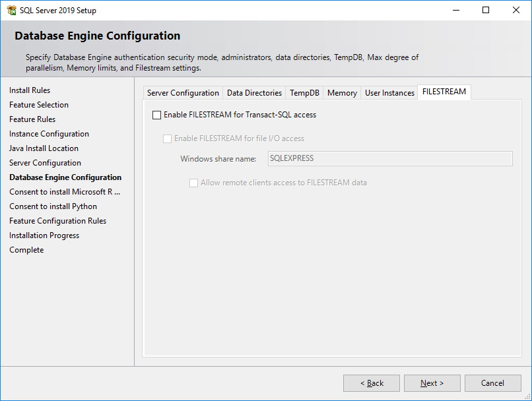Open the Data Directories tab
This screenshot has height=401, width=532.
pyautogui.click(x=254, y=93)
